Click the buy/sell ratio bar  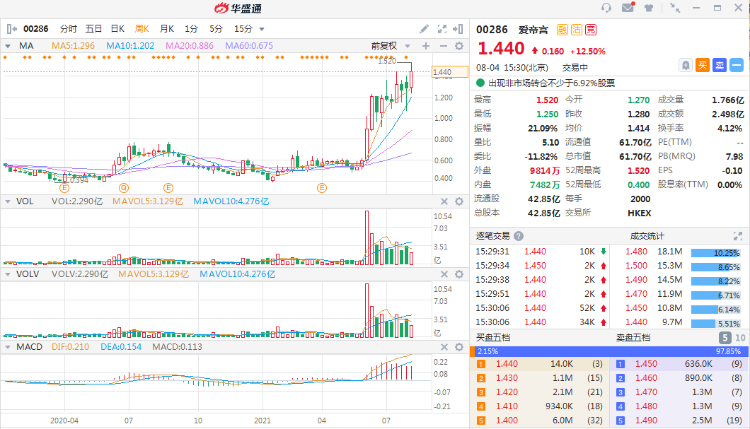[610, 351]
